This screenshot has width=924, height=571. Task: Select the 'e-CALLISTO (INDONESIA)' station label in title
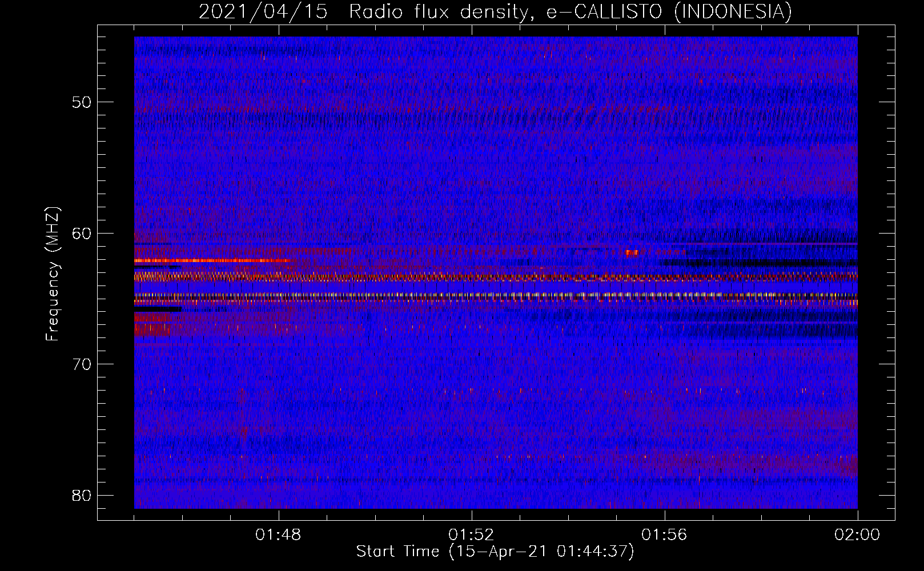pyautogui.click(x=669, y=11)
